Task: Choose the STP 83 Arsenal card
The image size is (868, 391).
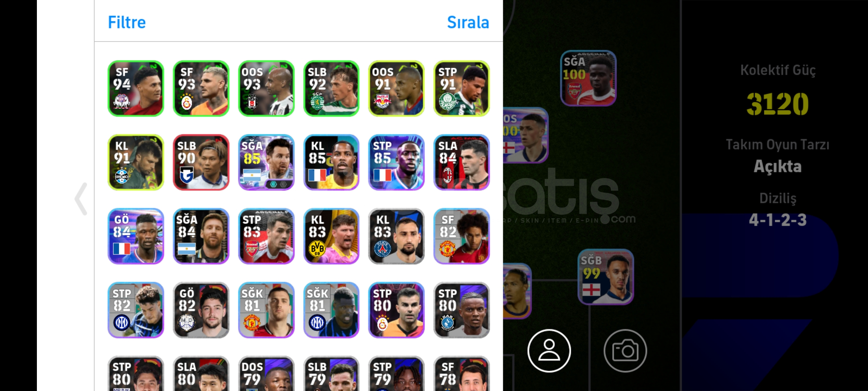Action: [x=266, y=236]
